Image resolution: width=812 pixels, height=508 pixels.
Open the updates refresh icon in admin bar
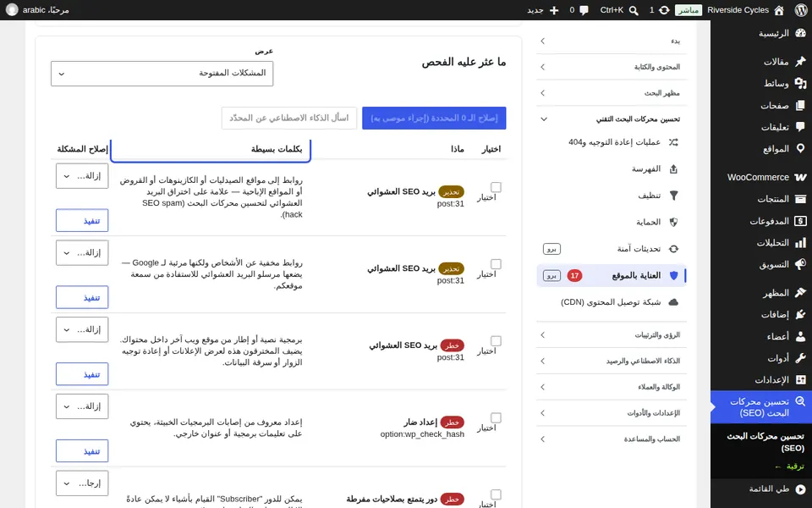pyautogui.click(x=664, y=10)
